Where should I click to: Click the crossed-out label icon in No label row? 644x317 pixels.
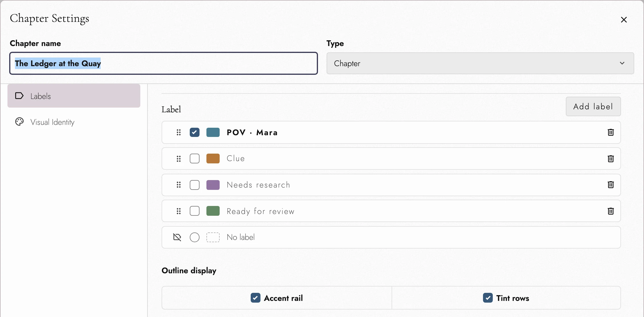(x=177, y=237)
